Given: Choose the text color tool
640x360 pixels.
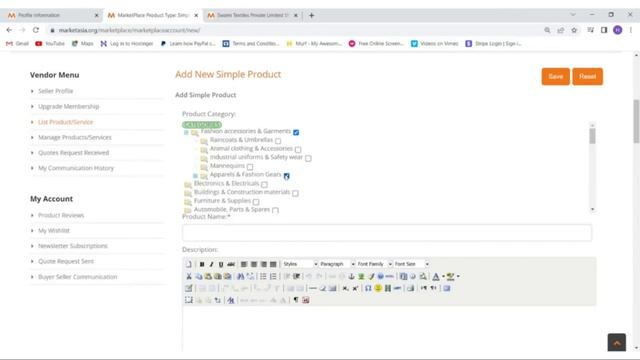Looking at the screenshot, I should [x=436, y=276].
